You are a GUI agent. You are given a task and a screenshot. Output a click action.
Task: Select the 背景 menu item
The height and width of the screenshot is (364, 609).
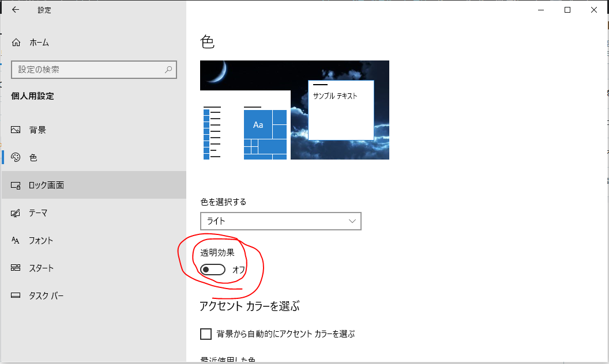pyautogui.click(x=94, y=130)
